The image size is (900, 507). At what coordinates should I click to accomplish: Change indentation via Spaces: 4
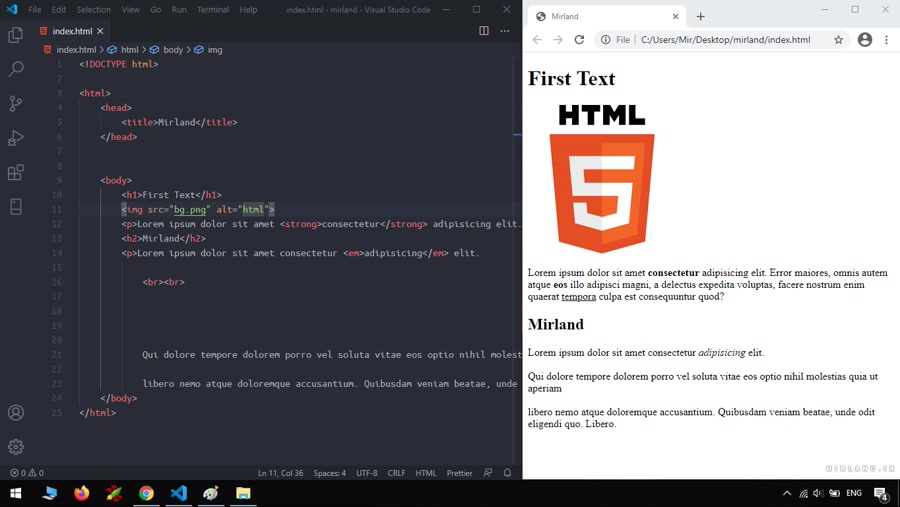329,473
